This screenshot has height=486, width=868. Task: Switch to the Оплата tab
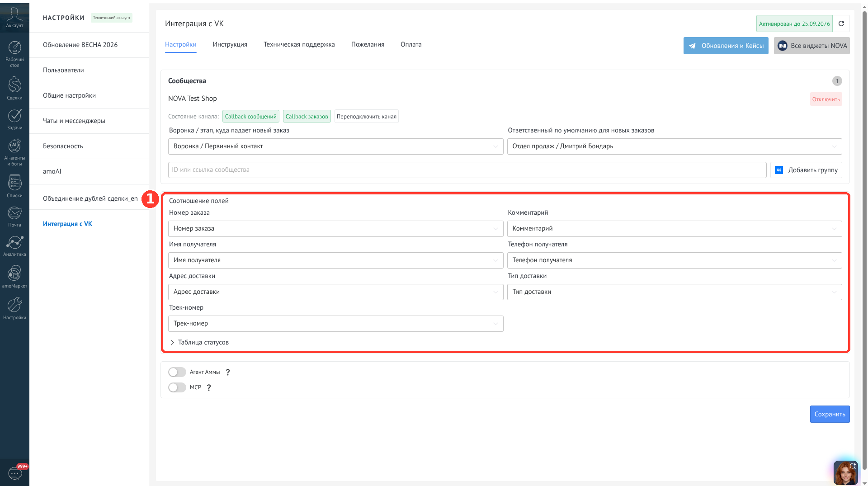(x=411, y=44)
